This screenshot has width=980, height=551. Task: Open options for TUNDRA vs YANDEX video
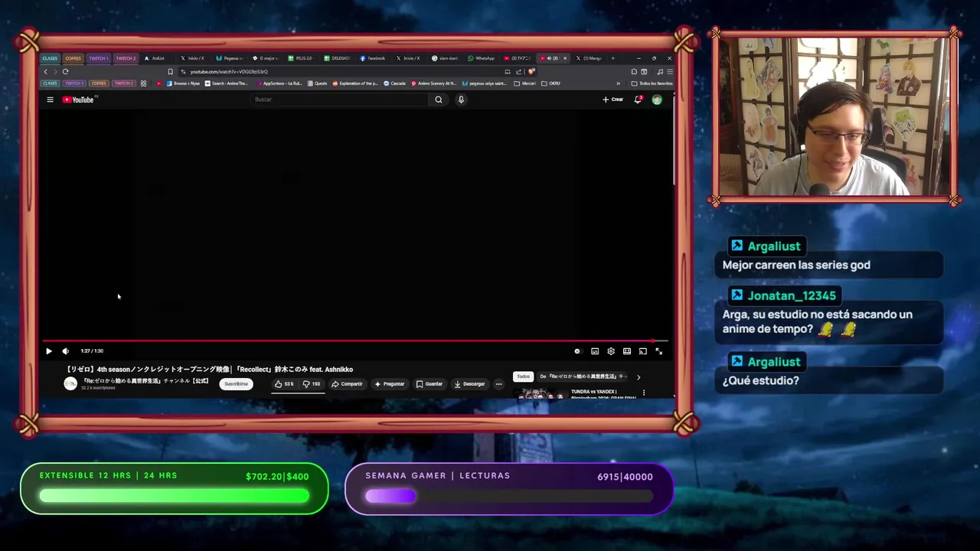coord(643,393)
